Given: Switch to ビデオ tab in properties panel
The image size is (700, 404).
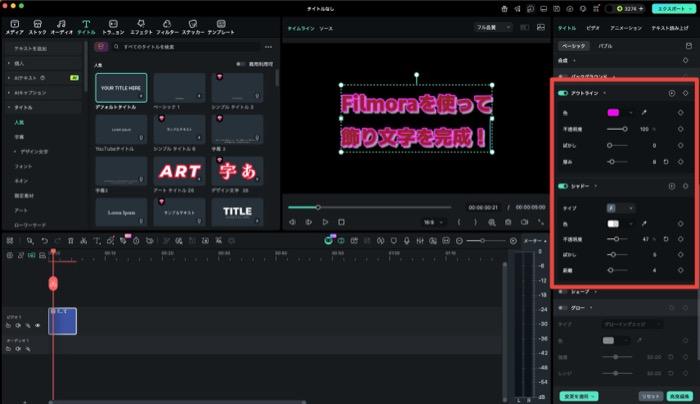Looking at the screenshot, I should pos(593,28).
